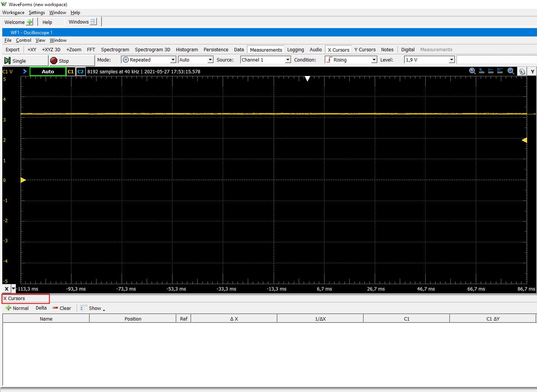Toggle the Histogram view
537x392 pixels.
click(x=187, y=50)
